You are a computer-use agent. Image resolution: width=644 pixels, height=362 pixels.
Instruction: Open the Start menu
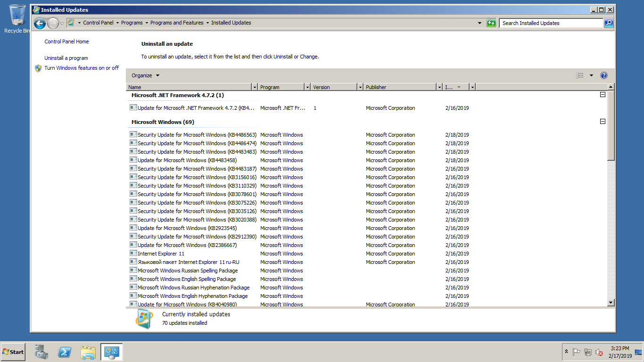[13, 352]
